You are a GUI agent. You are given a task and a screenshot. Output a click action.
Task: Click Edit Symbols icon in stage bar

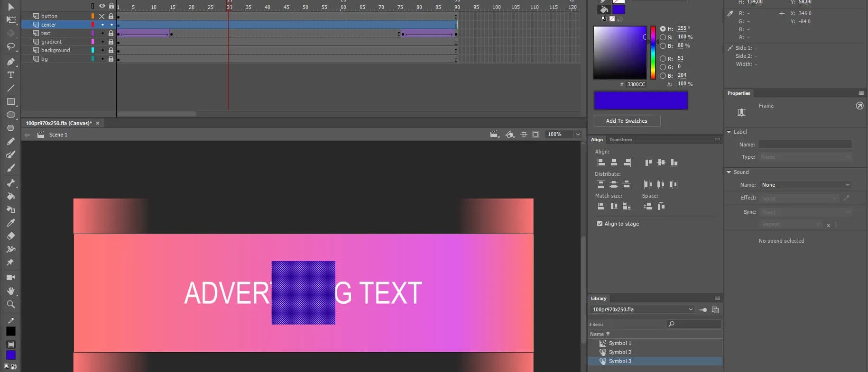[x=510, y=135]
